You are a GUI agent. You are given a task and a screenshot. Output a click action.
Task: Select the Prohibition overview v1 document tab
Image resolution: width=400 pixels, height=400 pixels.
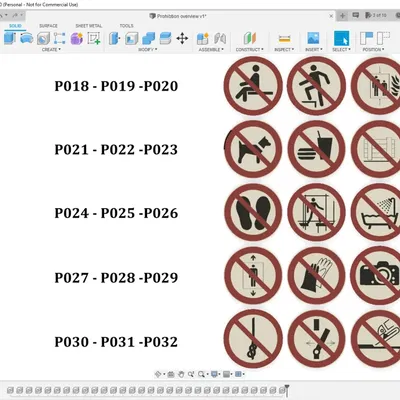178,16
